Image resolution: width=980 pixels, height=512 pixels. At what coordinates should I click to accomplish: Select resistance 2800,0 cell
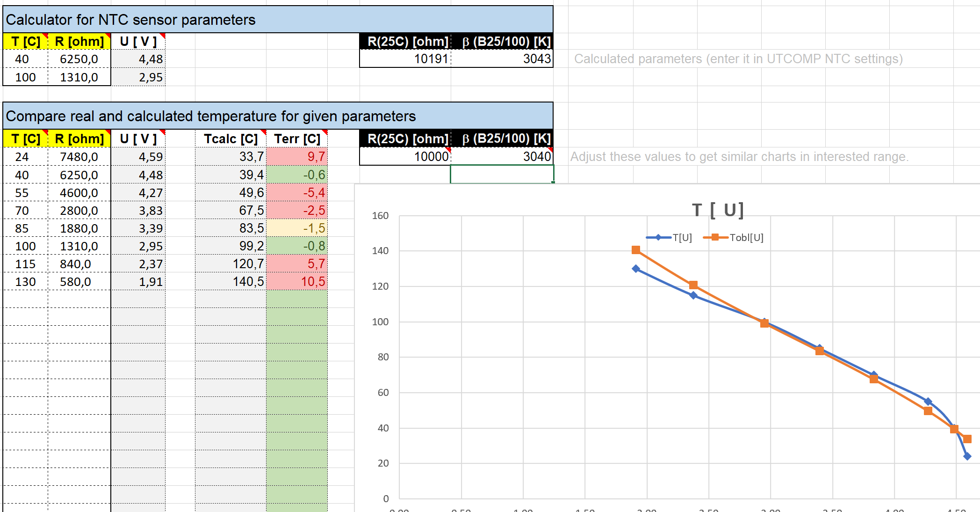pos(79,210)
